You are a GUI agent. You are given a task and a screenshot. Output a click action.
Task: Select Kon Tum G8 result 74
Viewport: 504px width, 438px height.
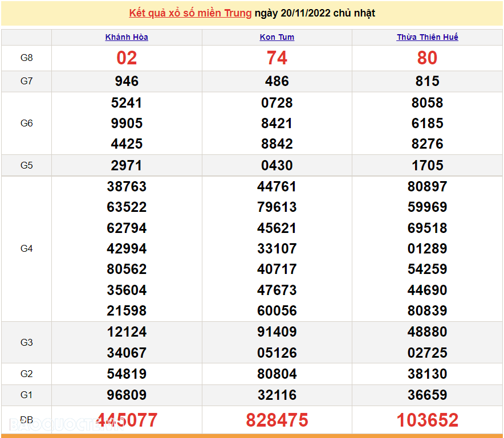click(277, 58)
